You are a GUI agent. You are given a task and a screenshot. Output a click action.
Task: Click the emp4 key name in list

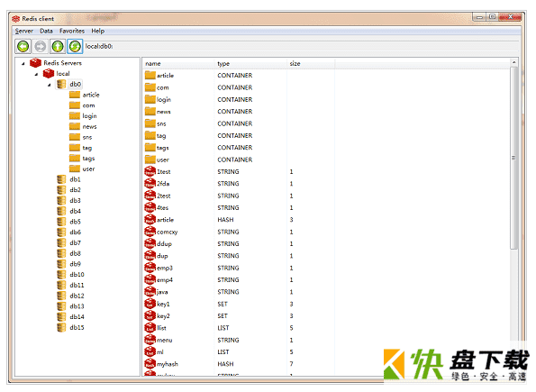click(x=165, y=280)
